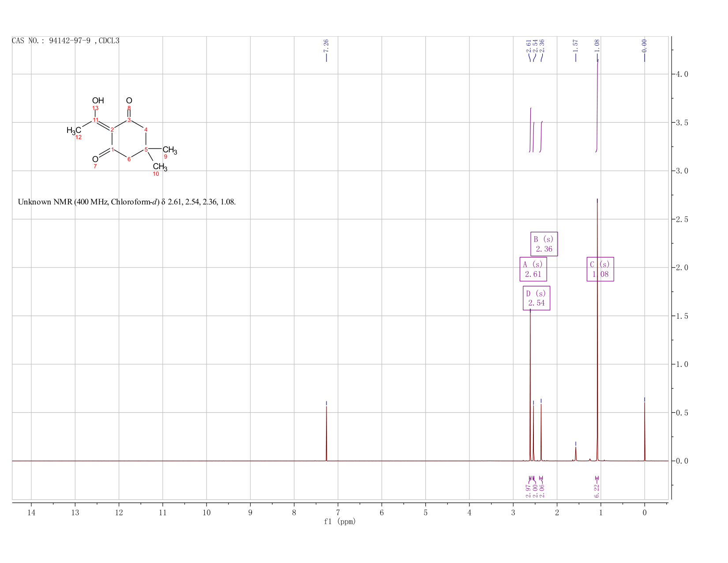Click the chloroform solvent peak at 7.26 ppm

(x=326, y=433)
